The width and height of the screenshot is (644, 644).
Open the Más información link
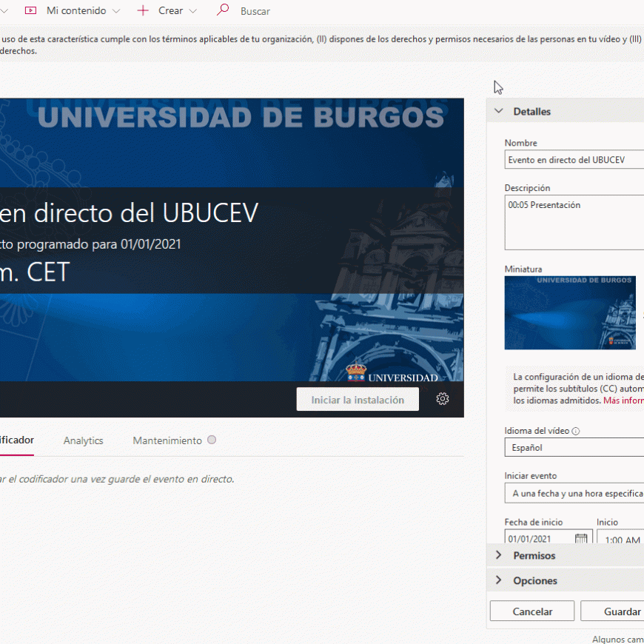click(x=623, y=400)
